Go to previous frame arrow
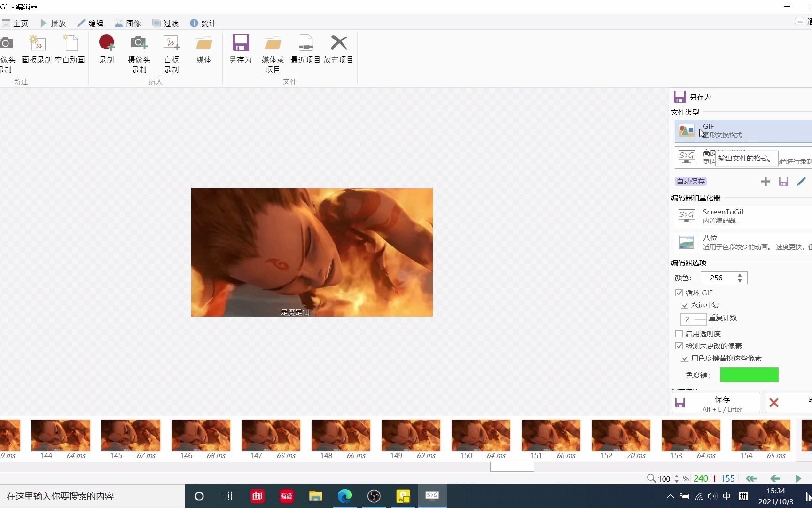Screen dimensions: 812x508 click(x=775, y=478)
